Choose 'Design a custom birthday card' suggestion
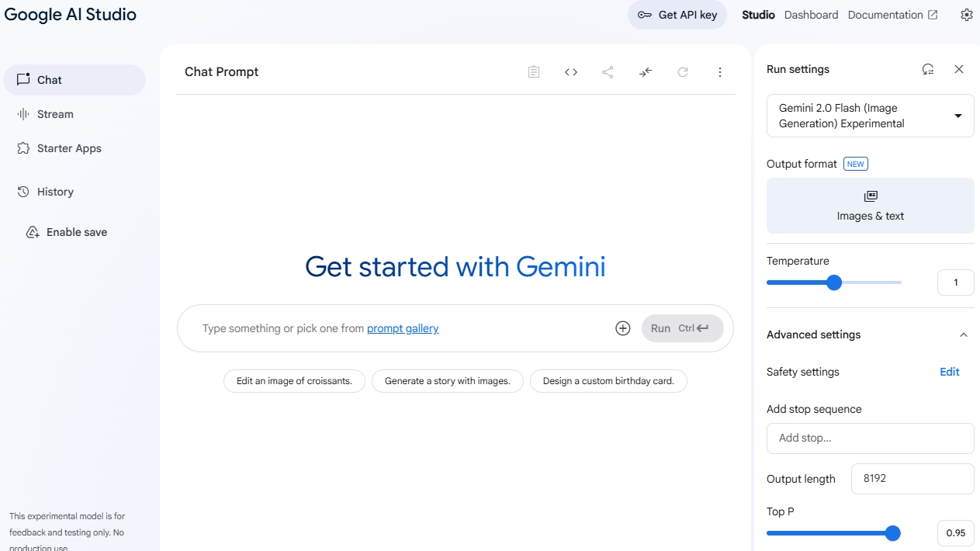 point(608,381)
